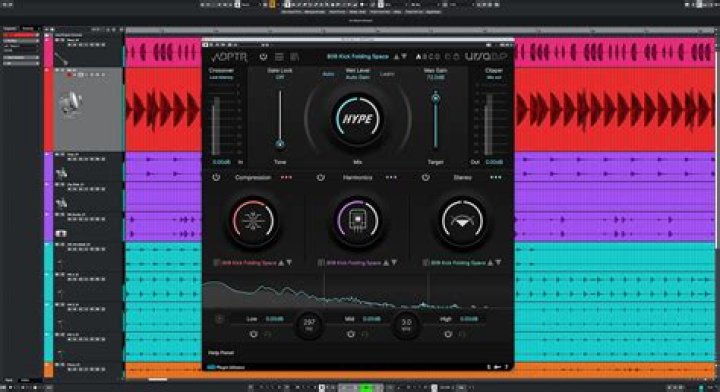Solo the Low band headphone icon

268,334
